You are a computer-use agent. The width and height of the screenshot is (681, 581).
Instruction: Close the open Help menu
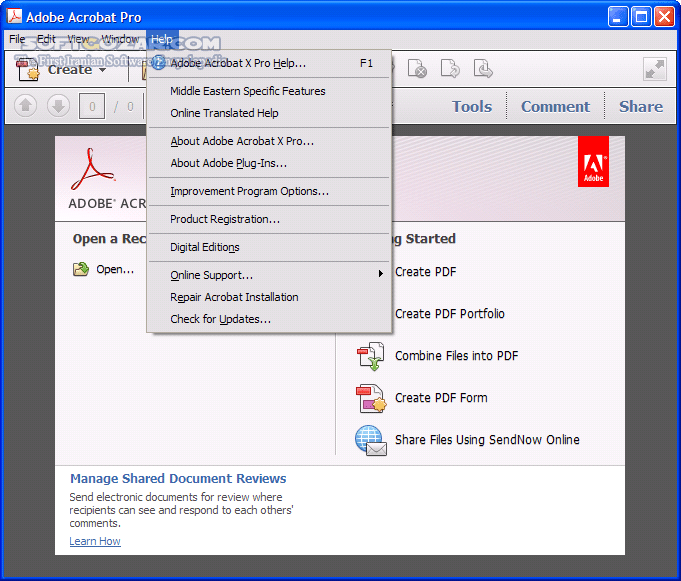162,39
